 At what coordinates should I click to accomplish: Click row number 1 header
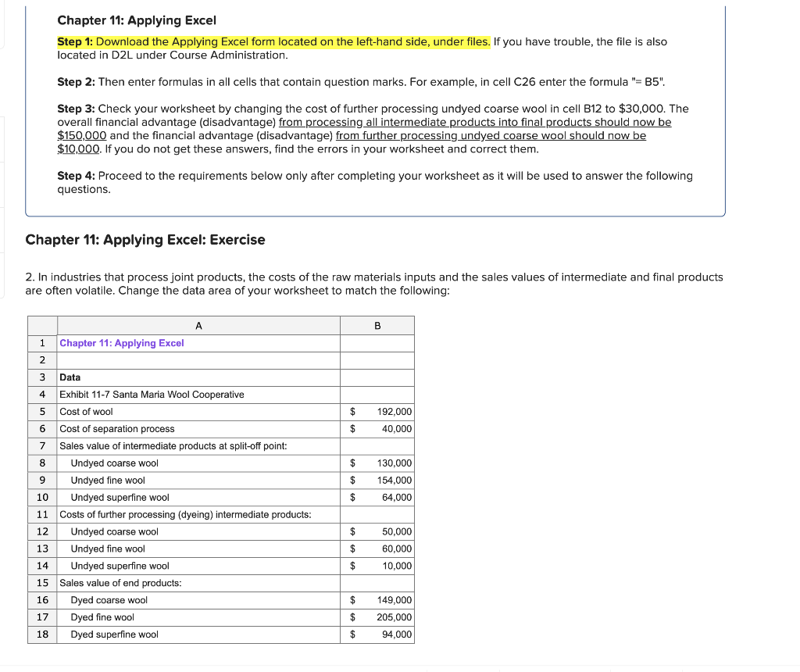pos(42,342)
